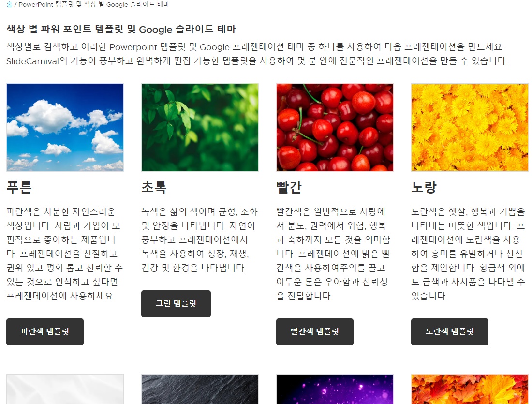This screenshot has height=404, width=532.
Task: Select the white fabric thumbnail at bottom
Action: 65,389
